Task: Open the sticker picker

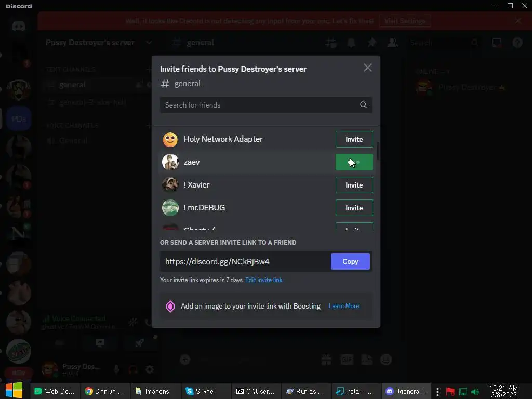Action: (366, 360)
